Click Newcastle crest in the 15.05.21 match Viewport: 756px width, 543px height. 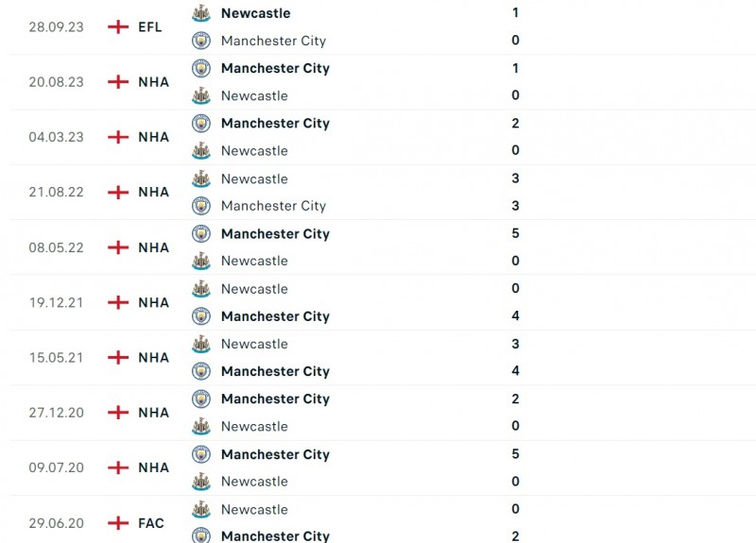(x=200, y=344)
